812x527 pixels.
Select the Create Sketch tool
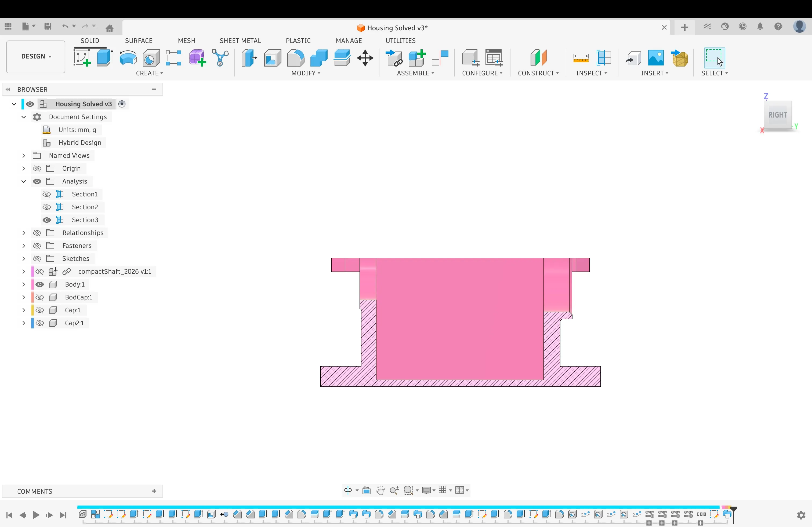[x=82, y=58]
